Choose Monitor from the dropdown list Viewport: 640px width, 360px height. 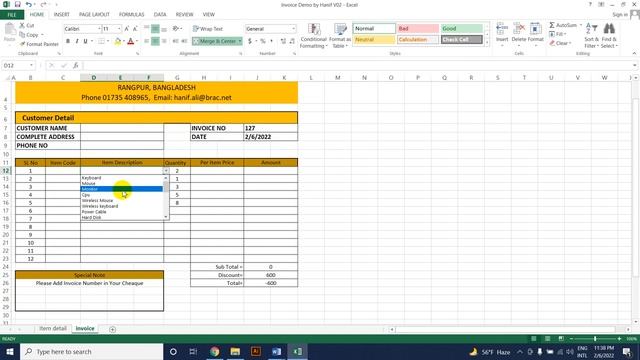click(122, 189)
